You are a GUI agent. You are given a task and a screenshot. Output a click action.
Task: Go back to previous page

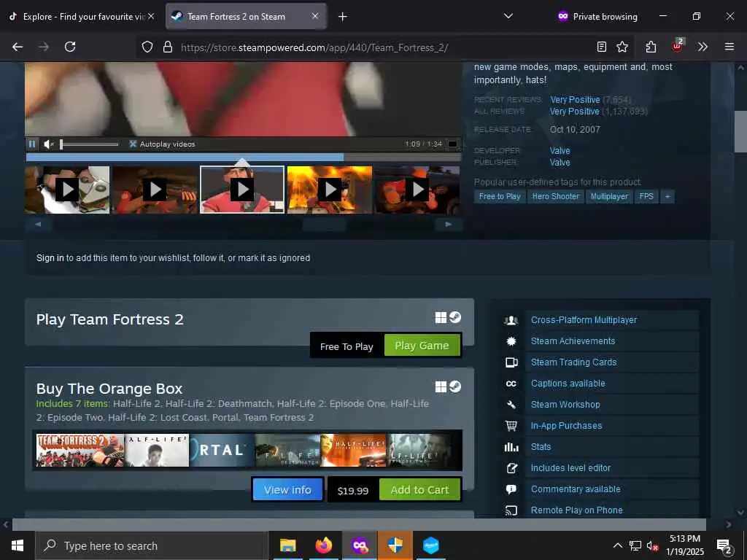tap(18, 47)
